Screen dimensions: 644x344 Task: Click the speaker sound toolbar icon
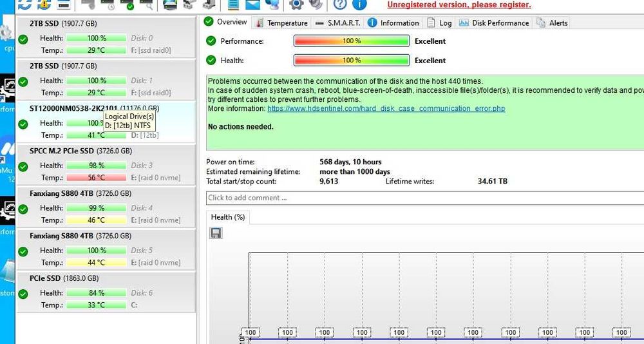(x=316, y=4)
